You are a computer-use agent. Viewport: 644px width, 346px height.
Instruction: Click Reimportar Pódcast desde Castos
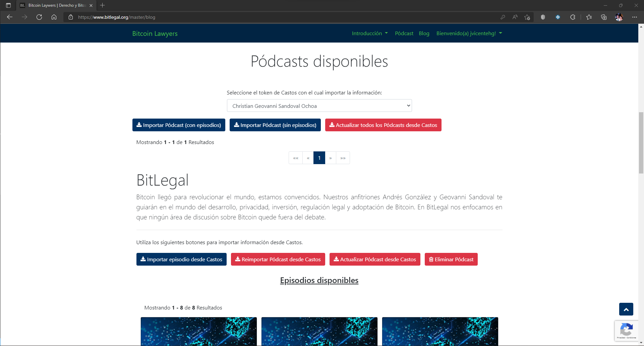point(278,259)
